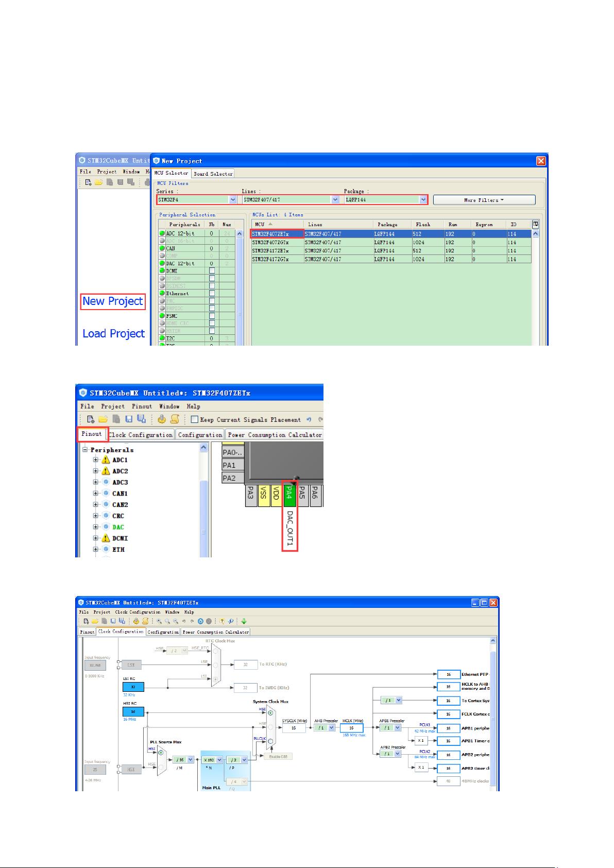Tick the Ethernet peripheral checkbox
Image resolution: width=614 pixels, height=868 pixels.
[x=212, y=294]
